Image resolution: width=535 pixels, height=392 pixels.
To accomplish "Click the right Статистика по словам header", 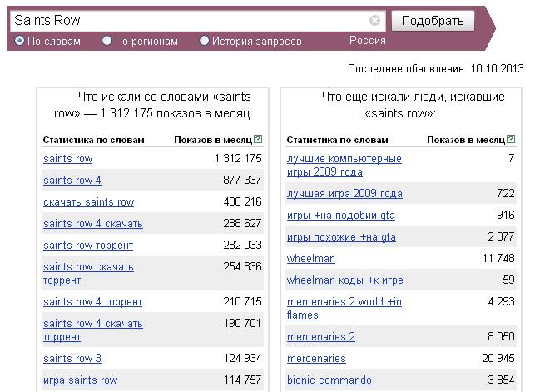I will (x=338, y=140).
